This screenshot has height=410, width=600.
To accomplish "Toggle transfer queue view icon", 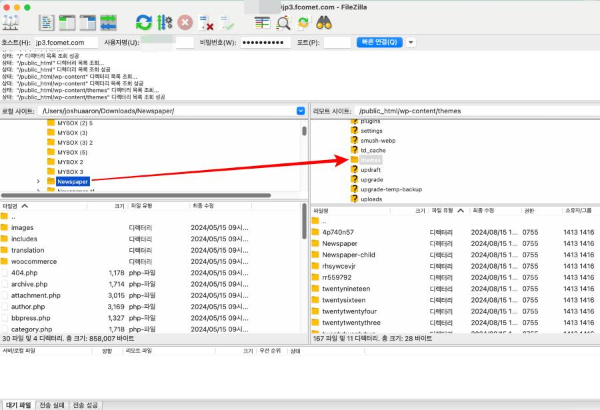I will 108,23.
